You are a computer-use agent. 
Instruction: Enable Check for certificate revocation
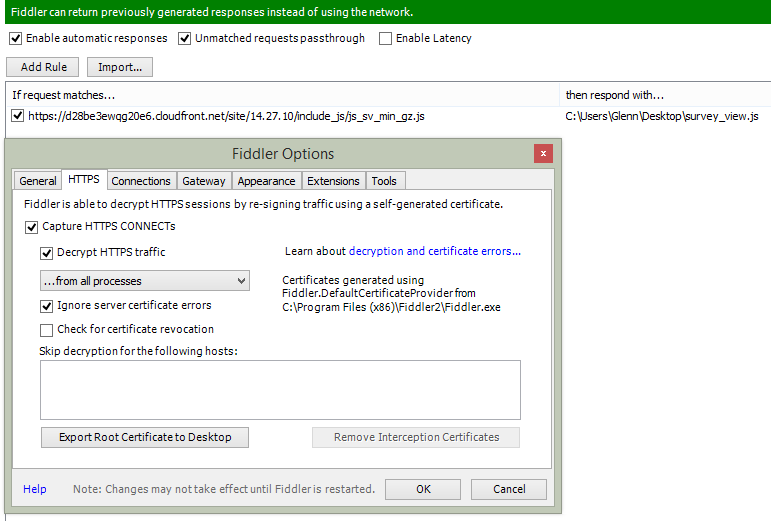(47, 330)
